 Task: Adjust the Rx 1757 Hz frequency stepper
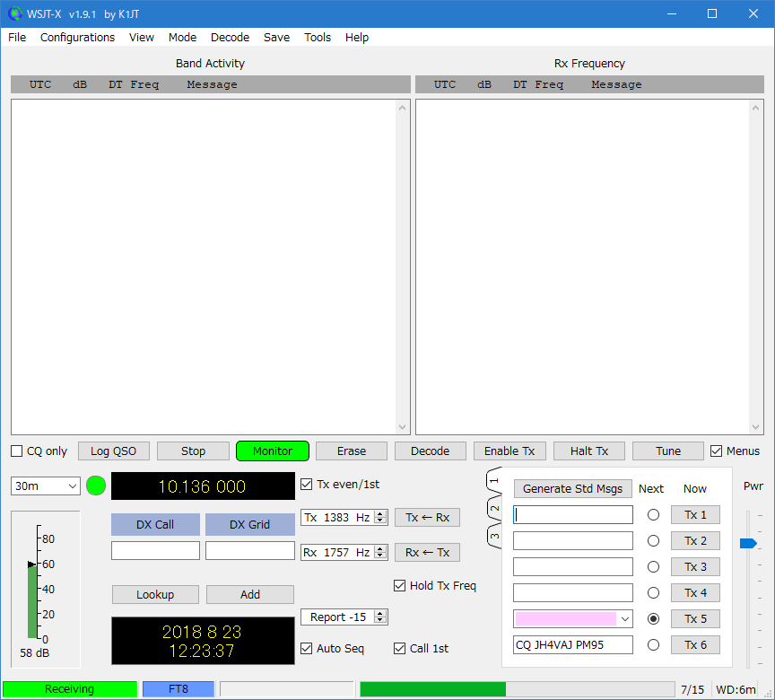point(380,552)
